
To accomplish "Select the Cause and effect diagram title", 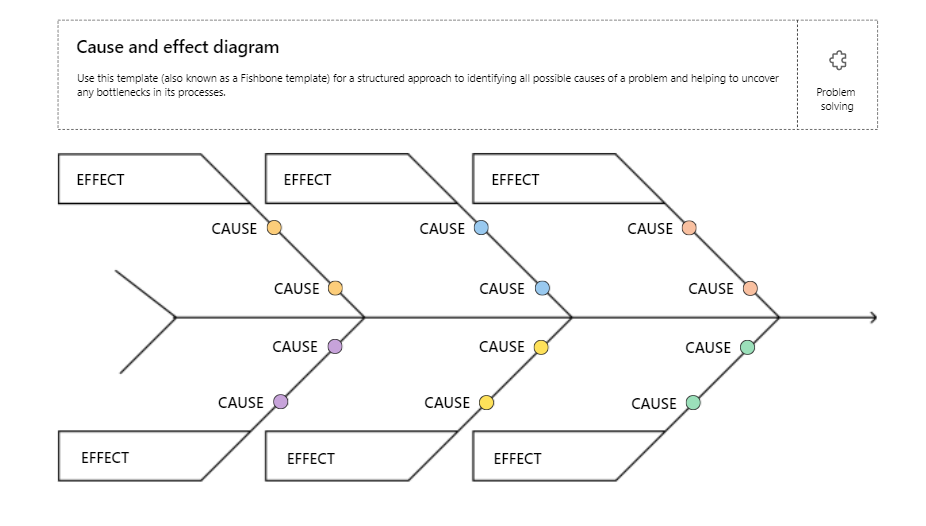I will pyautogui.click(x=178, y=47).
